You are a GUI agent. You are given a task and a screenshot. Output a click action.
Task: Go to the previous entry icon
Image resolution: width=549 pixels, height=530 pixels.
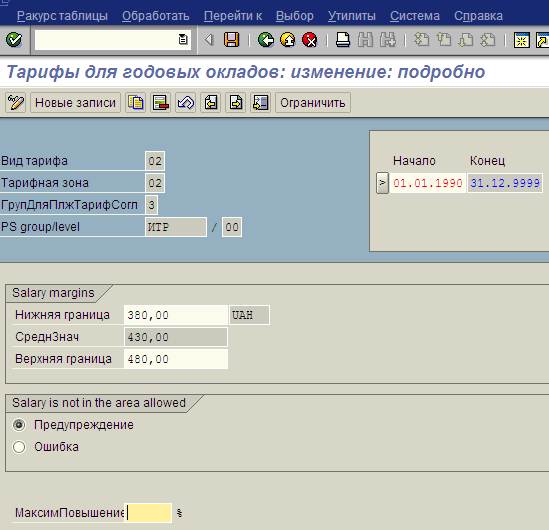(210, 103)
